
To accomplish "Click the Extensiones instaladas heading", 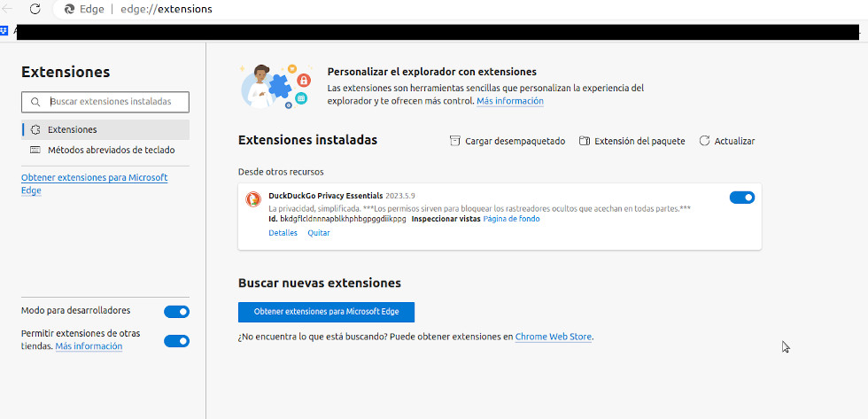I will click(308, 140).
